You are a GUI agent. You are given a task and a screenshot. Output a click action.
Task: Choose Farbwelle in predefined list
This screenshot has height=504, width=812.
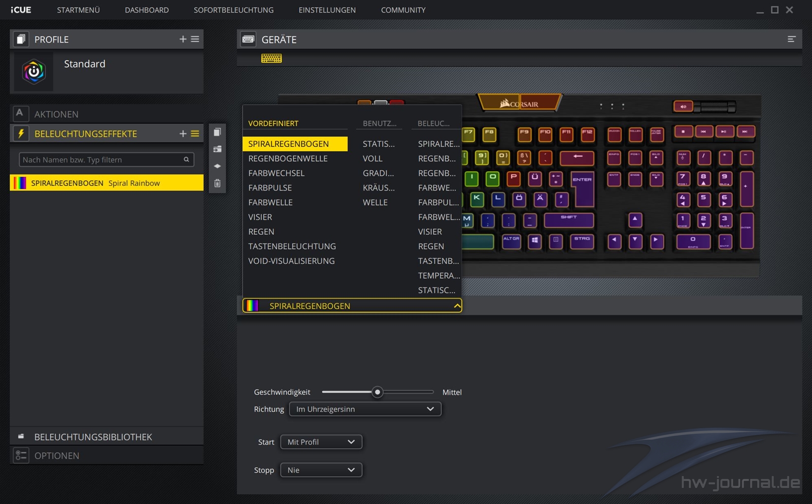click(270, 202)
